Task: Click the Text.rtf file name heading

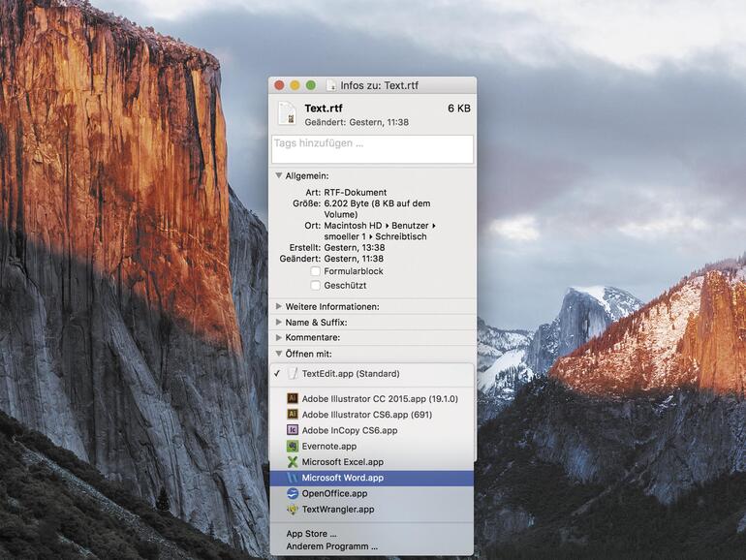Action: click(324, 108)
